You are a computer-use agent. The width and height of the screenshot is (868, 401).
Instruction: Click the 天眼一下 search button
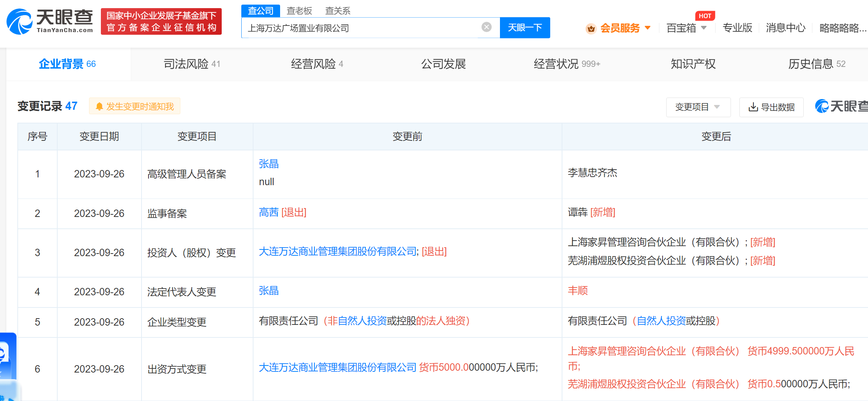click(x=525, y=28)
